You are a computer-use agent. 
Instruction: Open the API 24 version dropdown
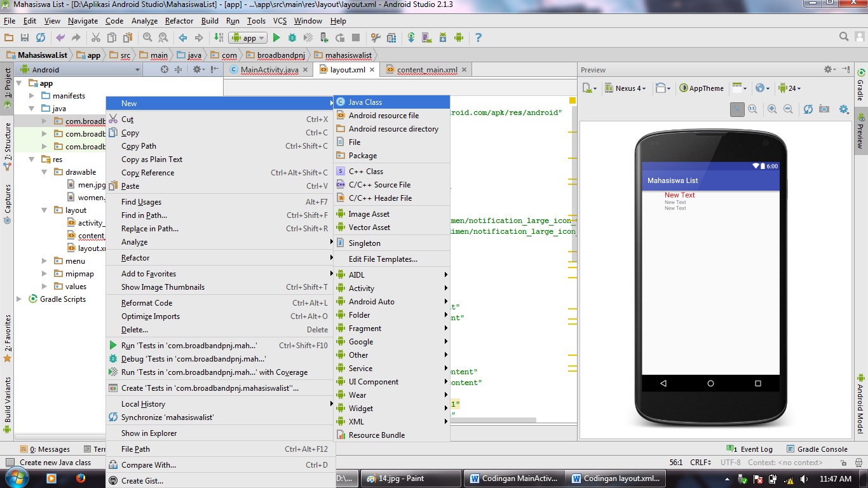(x=790, y=88)
